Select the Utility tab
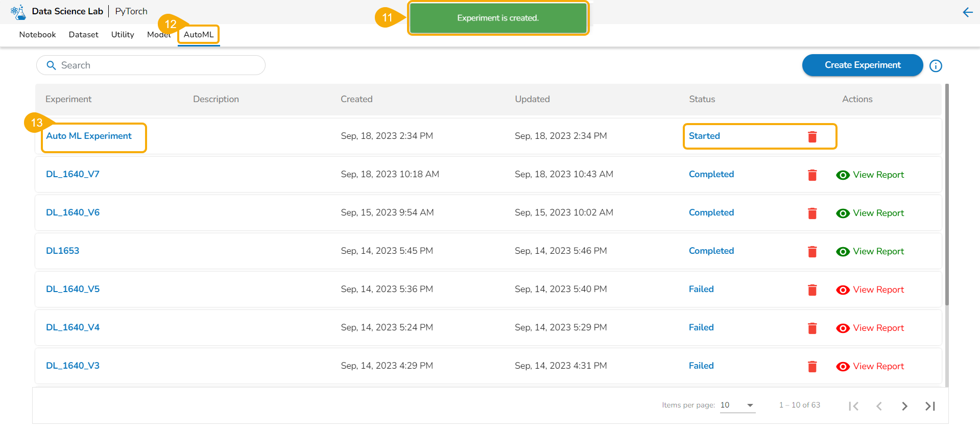Viewport: 980px width, 432px height. 123,35
